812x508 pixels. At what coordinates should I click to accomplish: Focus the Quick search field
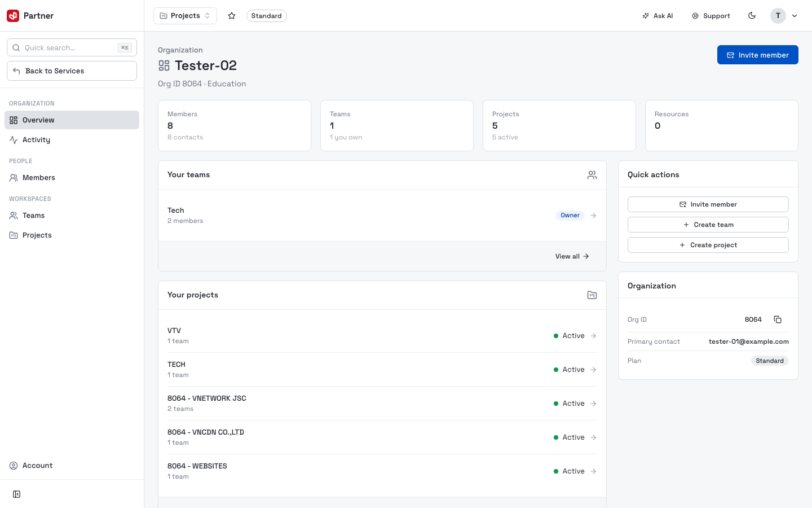[x=72, y=47]
